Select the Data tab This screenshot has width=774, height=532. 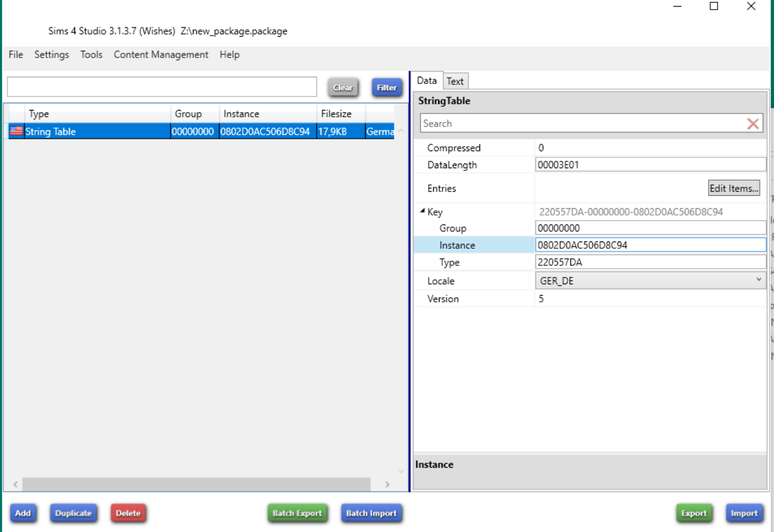point(427,81)
